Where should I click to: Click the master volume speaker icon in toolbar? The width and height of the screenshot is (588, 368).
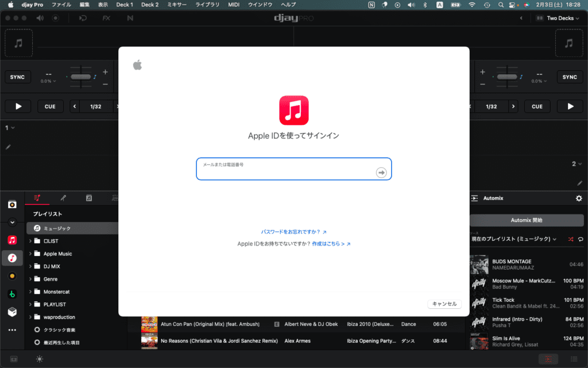(x=40, y=18)
